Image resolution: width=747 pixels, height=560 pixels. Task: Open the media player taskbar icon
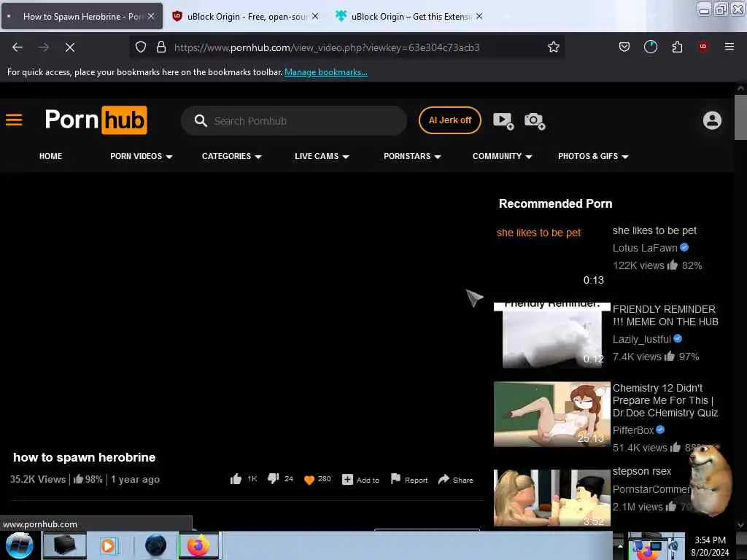[x=108, y=545]
